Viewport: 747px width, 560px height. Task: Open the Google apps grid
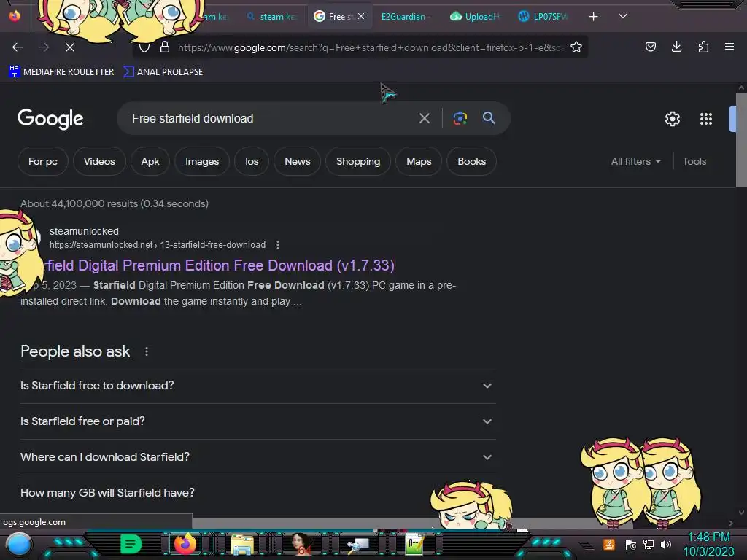click(x=706, y=119)
